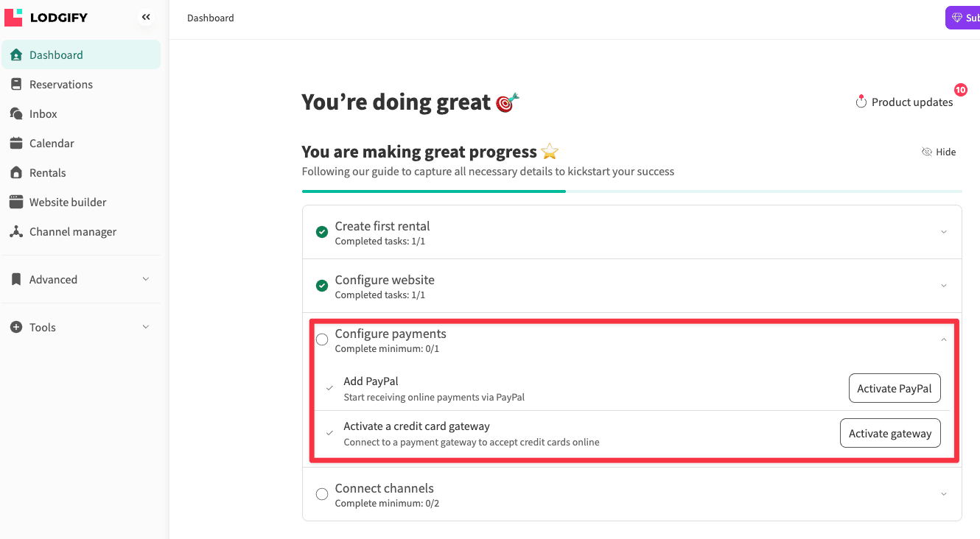The width and height of the screenshot is (980, 539).
Task: Open the Inbox
Action: click(x=43, y=113)
